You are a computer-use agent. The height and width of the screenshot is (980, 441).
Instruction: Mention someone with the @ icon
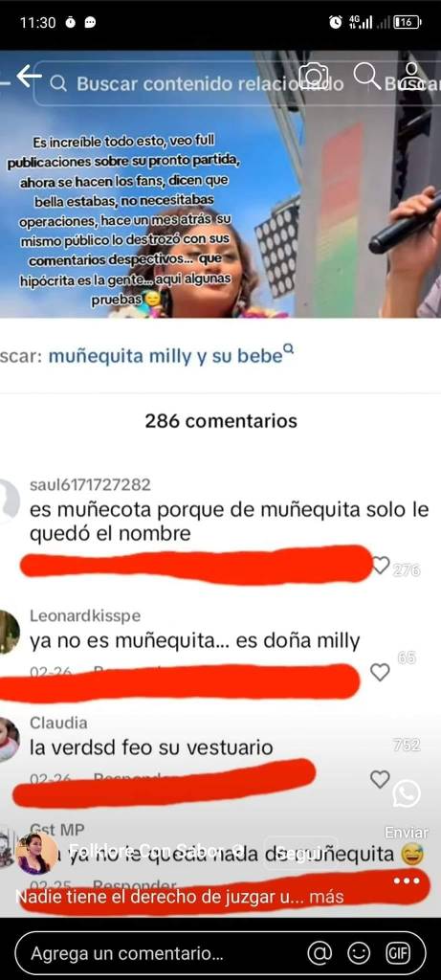coord(320,954)
